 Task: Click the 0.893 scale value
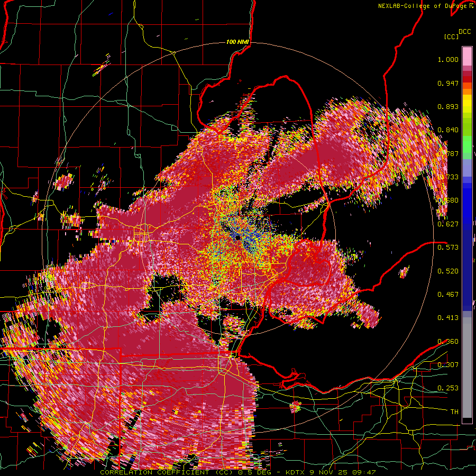pyautogui.click(x=448, y=106)
